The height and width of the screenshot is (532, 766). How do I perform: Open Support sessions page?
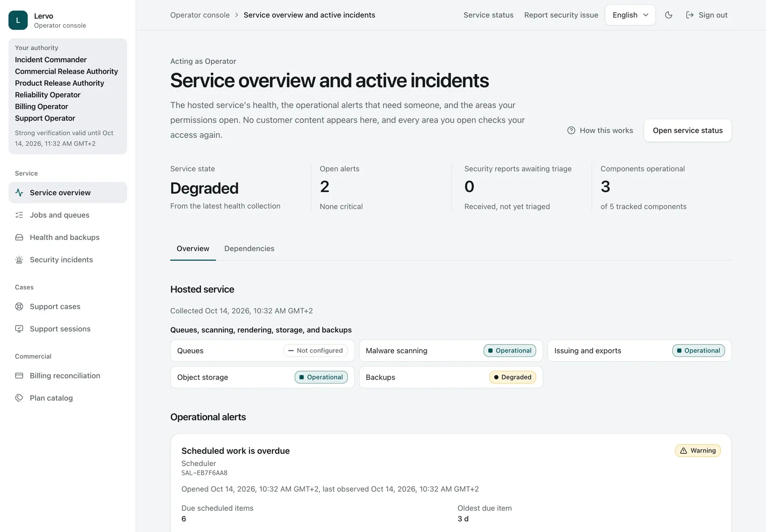[x=68, y=329]
